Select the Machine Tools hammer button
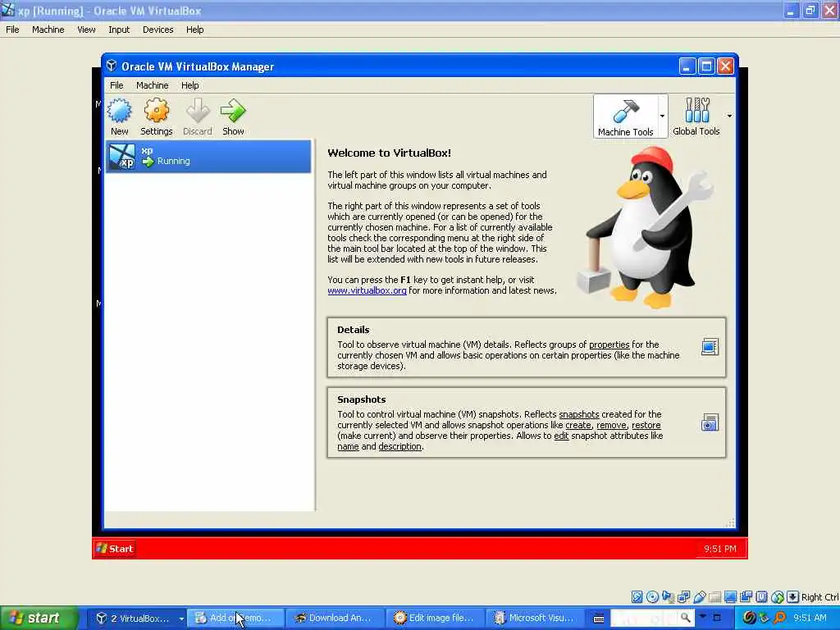This screenshot has height=630, width=840. pyautogui.click(x=625, y=116)
